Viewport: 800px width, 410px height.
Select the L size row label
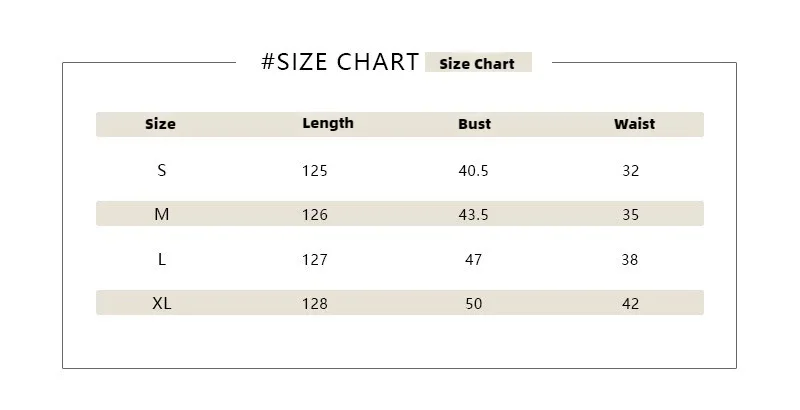pos(162,260)
